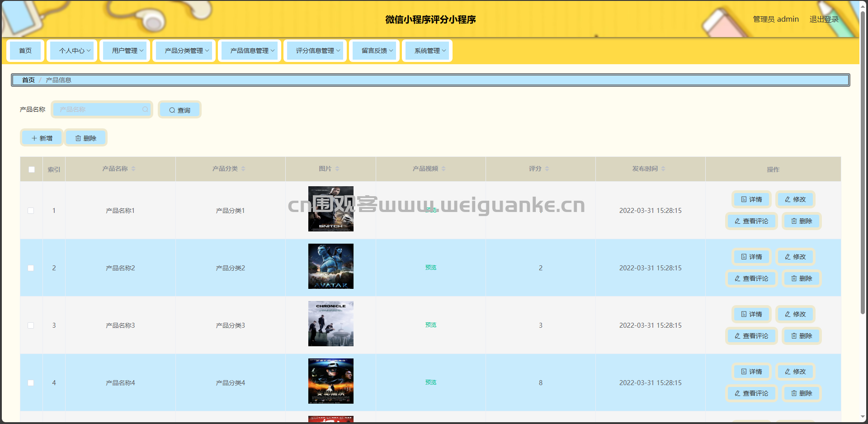This screenshot has height=424, width=868.
Task: Expand the 评分信息管理 menu
Action: [315, 51]
